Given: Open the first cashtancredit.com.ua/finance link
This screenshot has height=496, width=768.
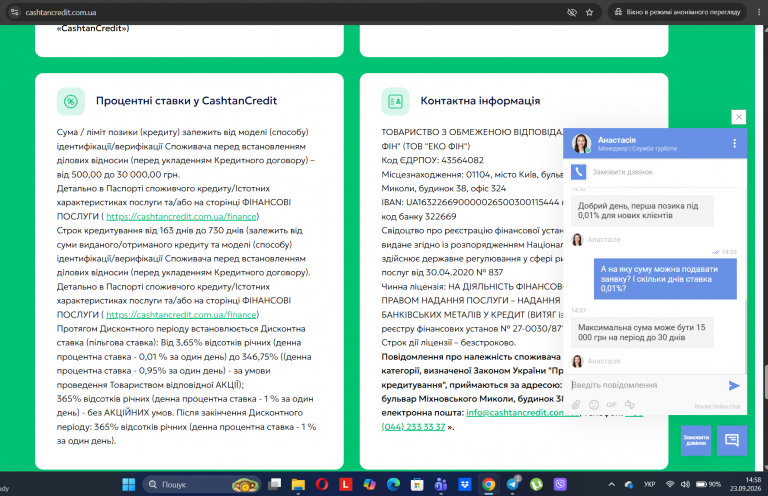Looking at the screenshot, I should [181, 216].
